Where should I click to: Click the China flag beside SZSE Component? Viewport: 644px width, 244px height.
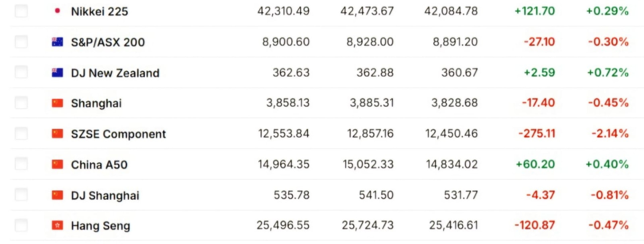57,134
